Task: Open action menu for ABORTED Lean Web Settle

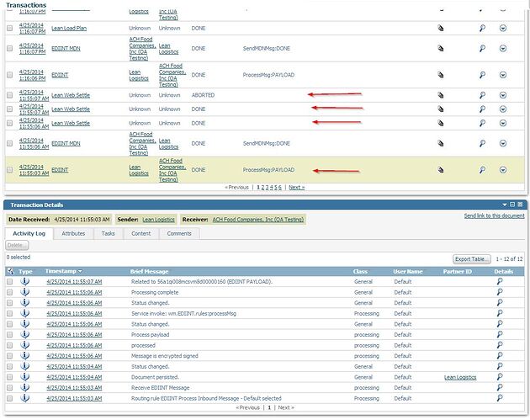Action: pos(503,95)
